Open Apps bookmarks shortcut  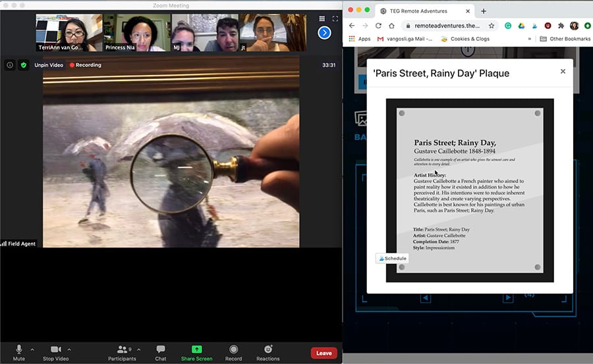pos(360,39)
